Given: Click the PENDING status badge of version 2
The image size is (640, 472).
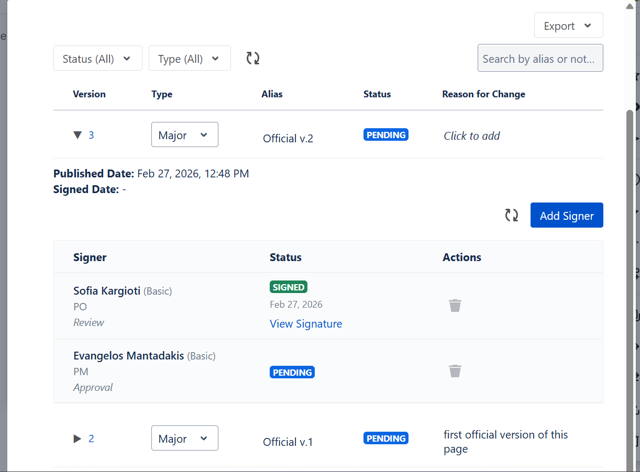Looking at the screenshot, I should [x=386, y=438].
